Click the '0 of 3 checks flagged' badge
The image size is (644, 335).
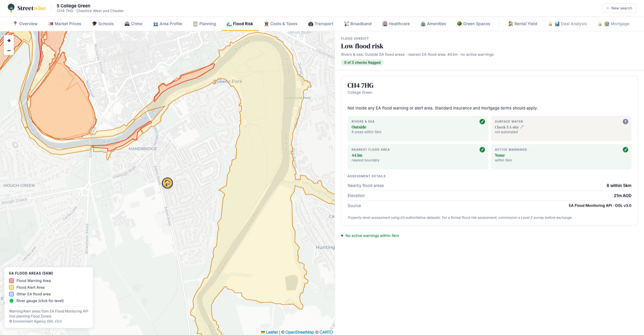point(362,63)
